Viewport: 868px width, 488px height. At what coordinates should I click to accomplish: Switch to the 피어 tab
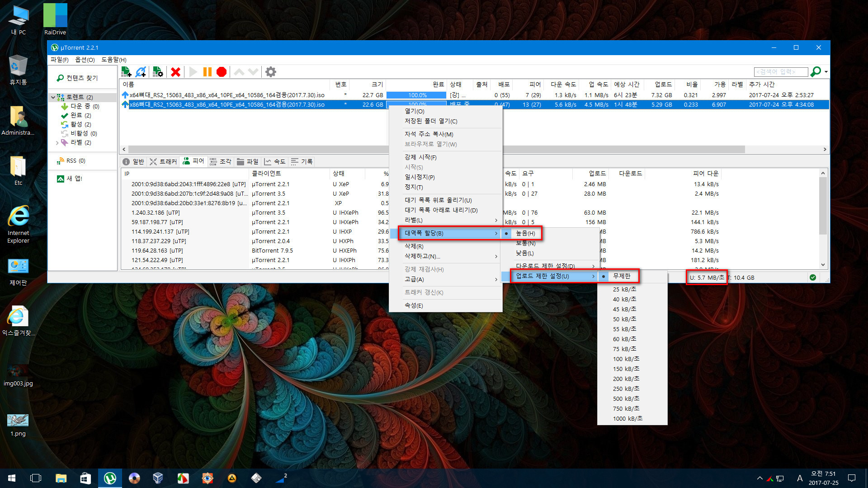pos(193,161)
